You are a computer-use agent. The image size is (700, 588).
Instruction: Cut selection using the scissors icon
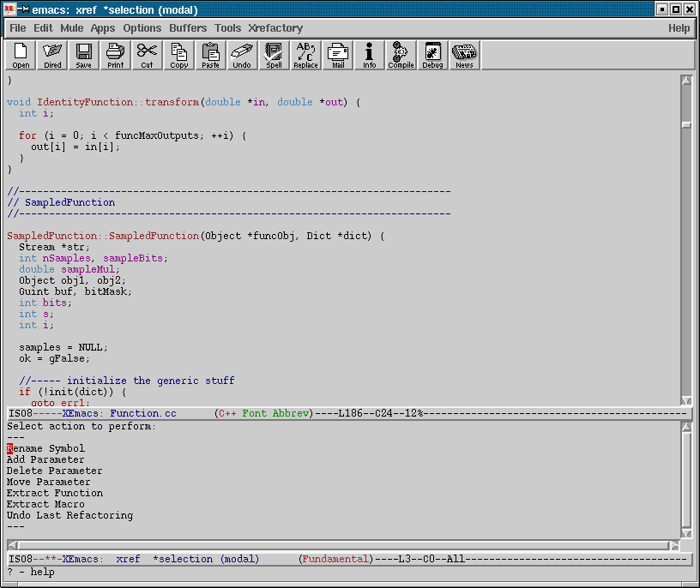coord(147,55)
